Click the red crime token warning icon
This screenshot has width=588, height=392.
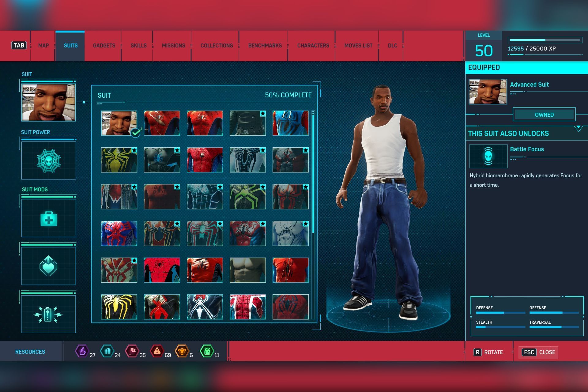(156, 351)
